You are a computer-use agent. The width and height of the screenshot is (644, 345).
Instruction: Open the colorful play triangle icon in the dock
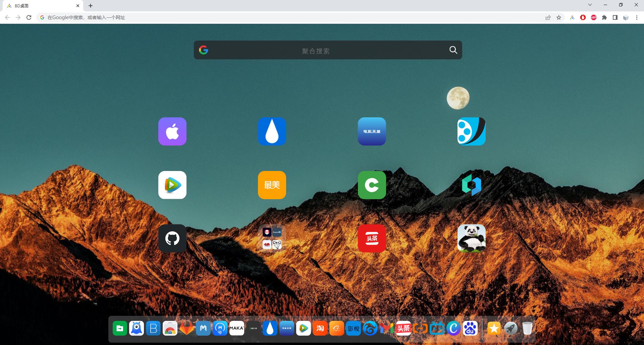point(304,329)
